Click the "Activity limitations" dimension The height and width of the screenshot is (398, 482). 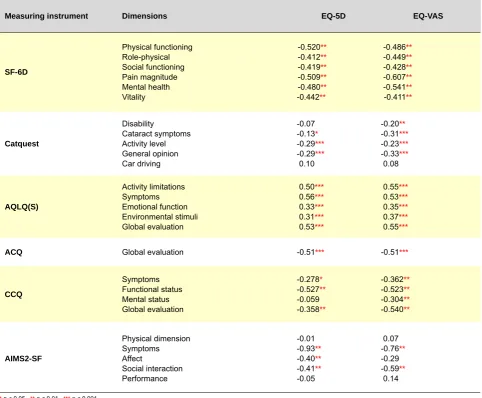153,187
